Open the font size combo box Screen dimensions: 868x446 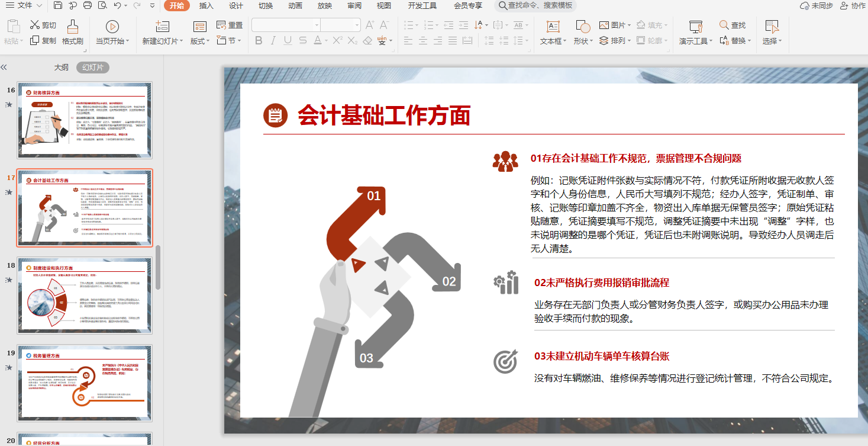point(341,25)
